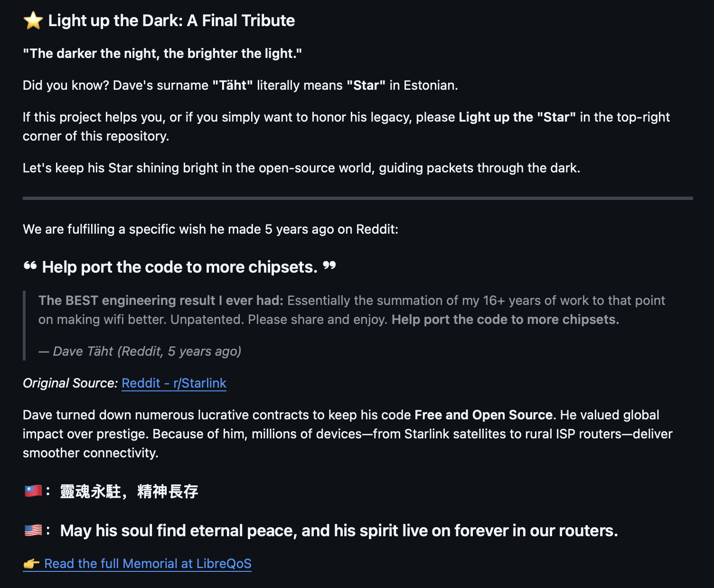Click the horizontal divider line
714x588 pixels.
tap(357, 198)
